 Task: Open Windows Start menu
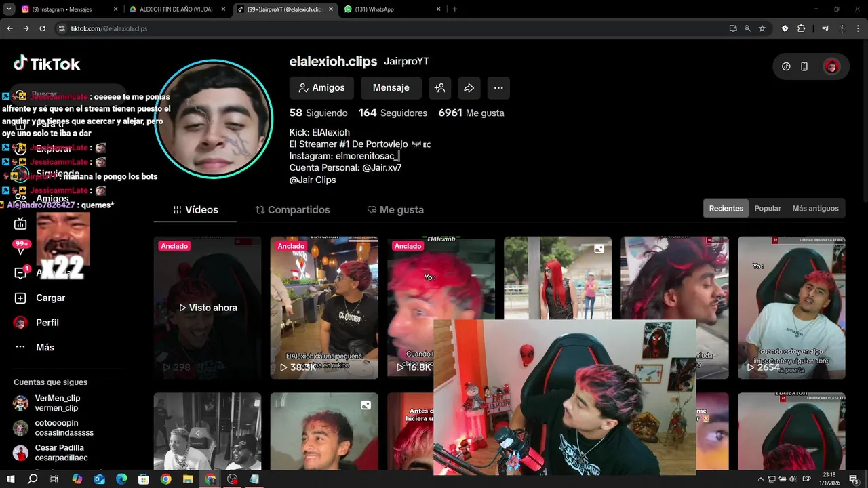point(11,479)
